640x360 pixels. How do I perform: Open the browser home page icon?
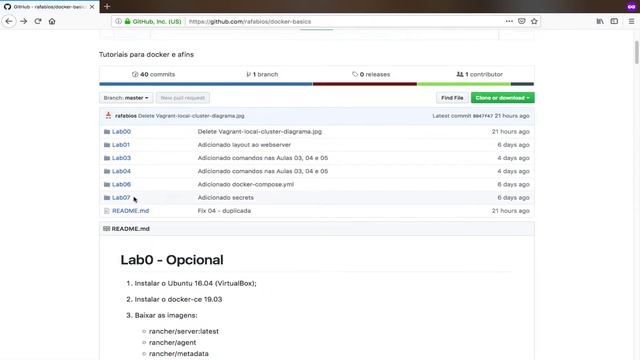52,21
